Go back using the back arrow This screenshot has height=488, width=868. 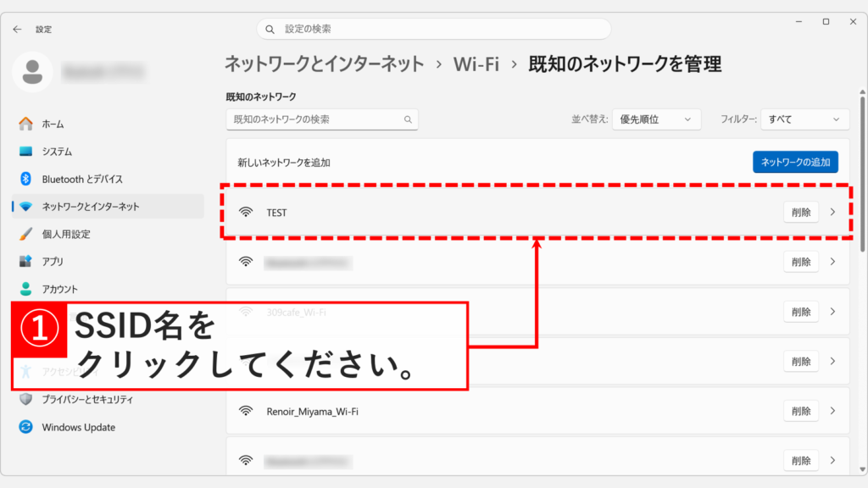point(17,30)
